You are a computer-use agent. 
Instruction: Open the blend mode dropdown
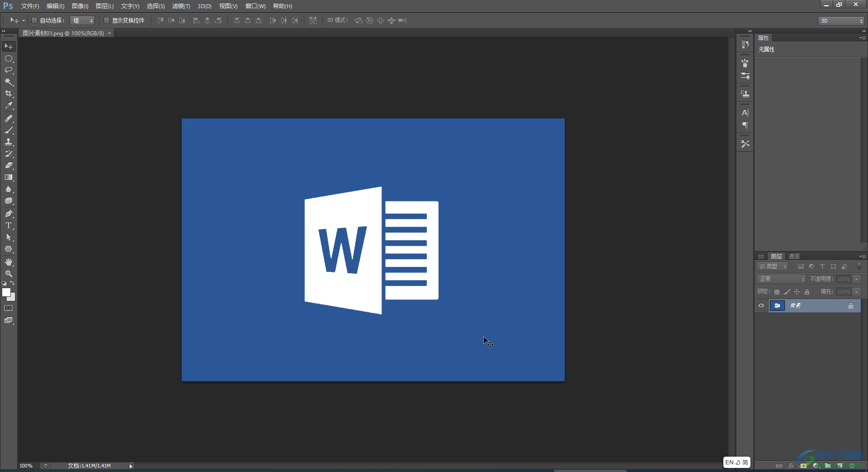781,279
